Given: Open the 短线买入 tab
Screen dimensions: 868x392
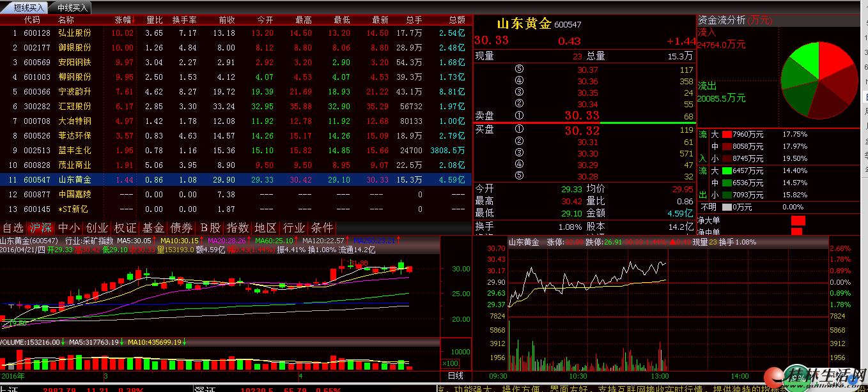Looking at the screenshot, I should pos(29,8).
